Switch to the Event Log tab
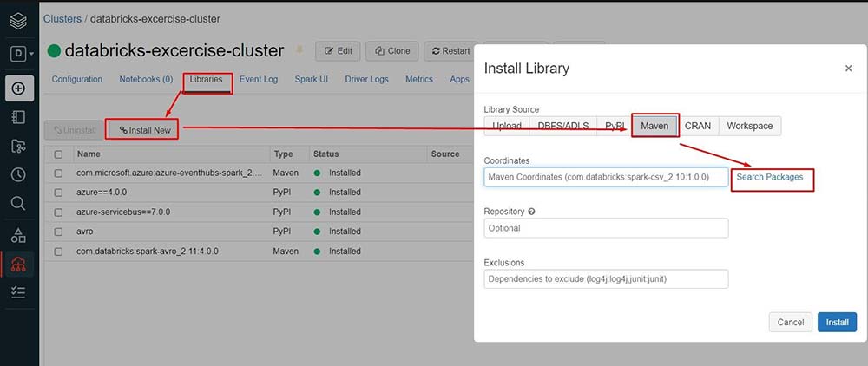 coord(259,79)
